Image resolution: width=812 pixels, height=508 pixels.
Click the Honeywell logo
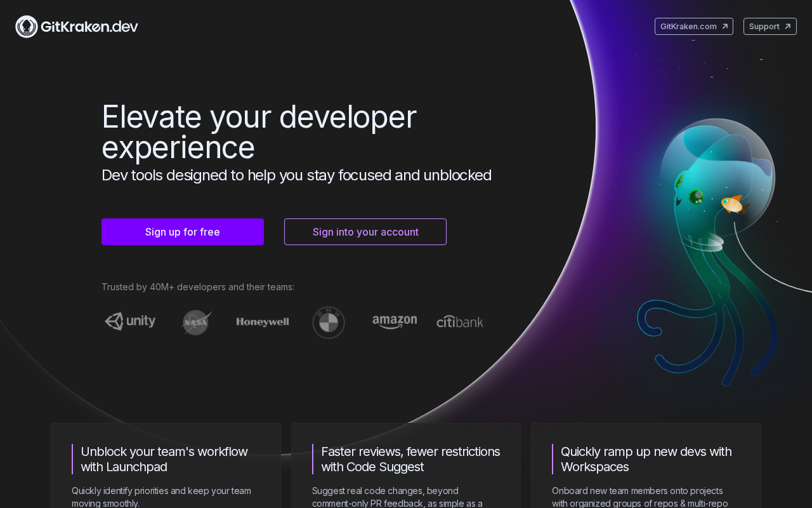point(263,322)
